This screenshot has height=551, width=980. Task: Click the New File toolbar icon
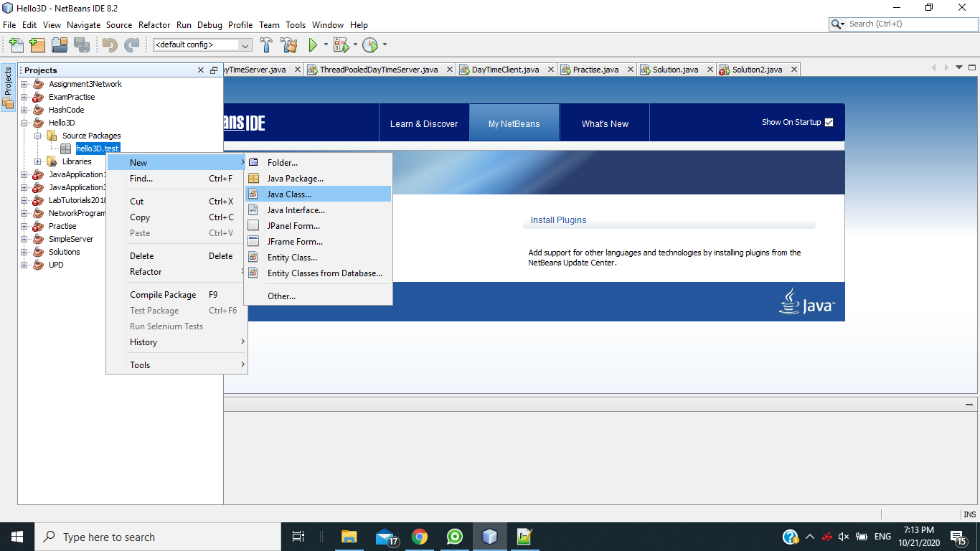tap(16, 45)
